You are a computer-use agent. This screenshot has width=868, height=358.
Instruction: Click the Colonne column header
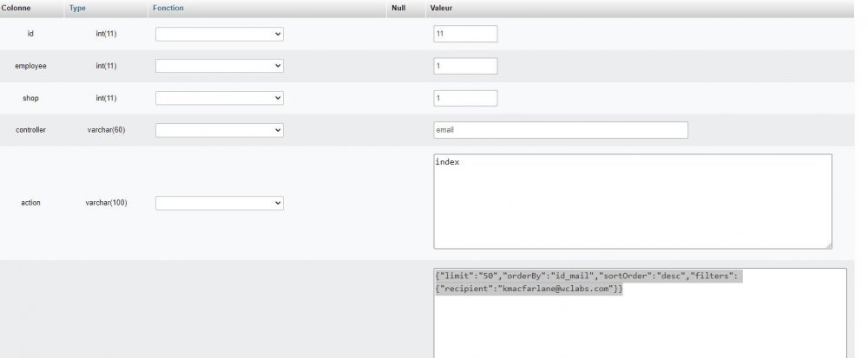[x=16, y=9]
